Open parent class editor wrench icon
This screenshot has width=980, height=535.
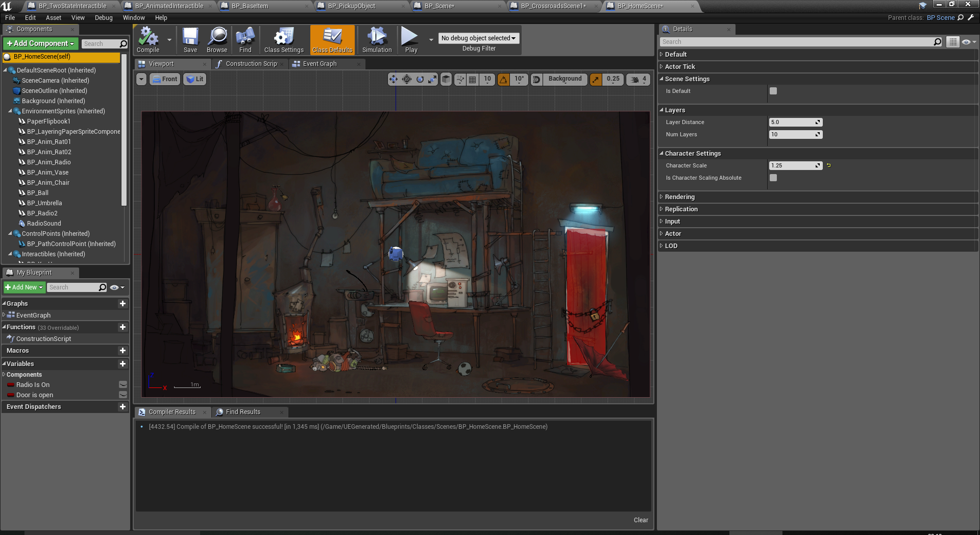coord(971,17)
